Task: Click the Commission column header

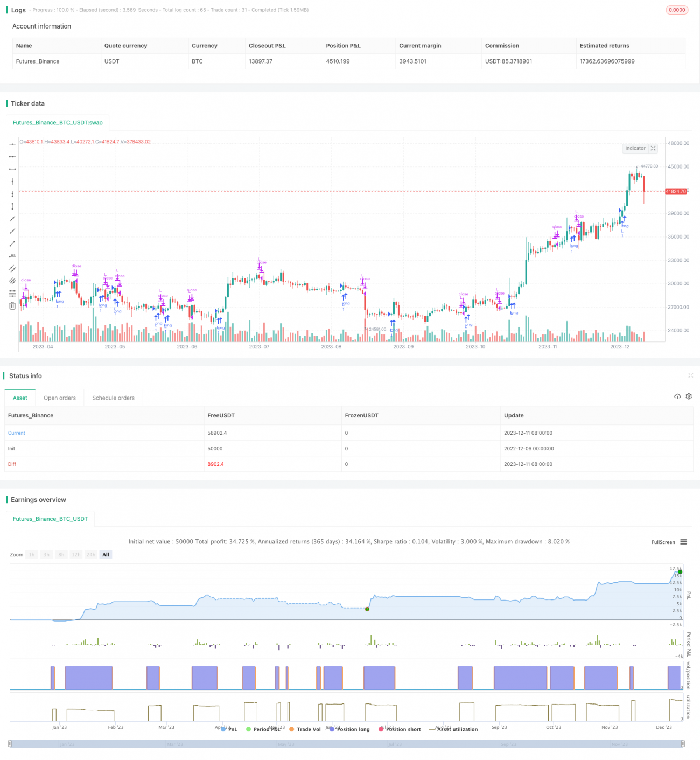Action: point(502,46)
